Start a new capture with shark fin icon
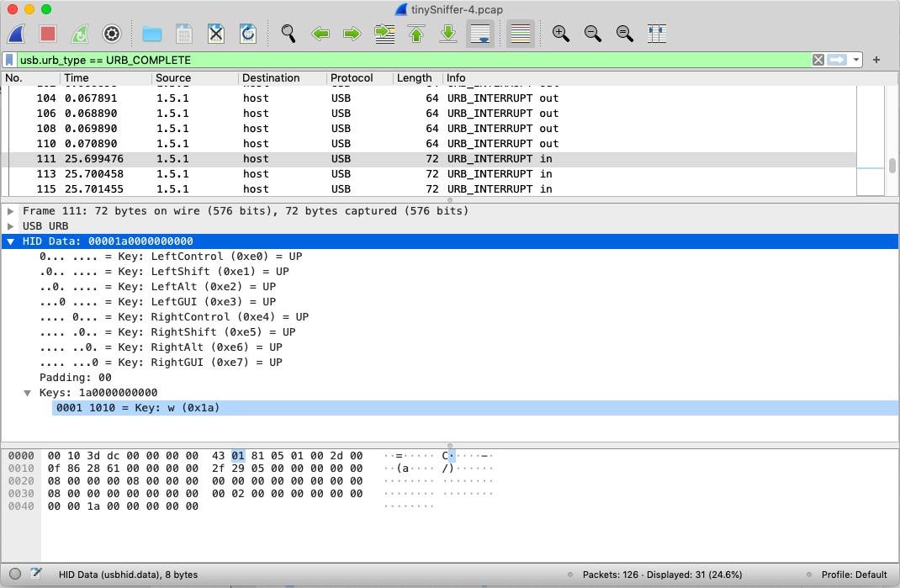Image resolution: width=900 pixels, height=588 pixels. (x=16, y=34)
